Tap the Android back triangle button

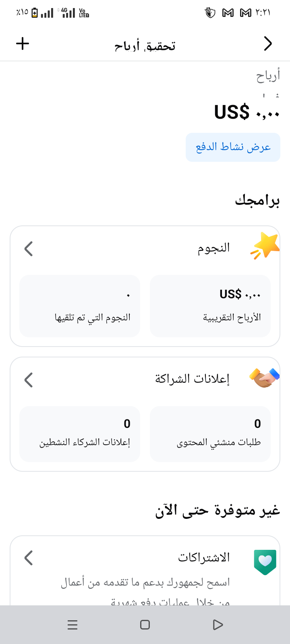pos(217,625)
